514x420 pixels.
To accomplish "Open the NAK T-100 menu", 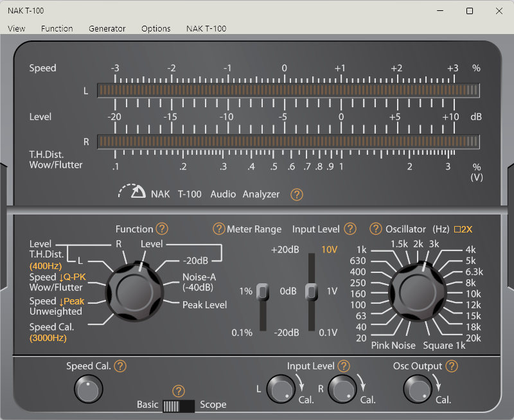I will point(206,28).
